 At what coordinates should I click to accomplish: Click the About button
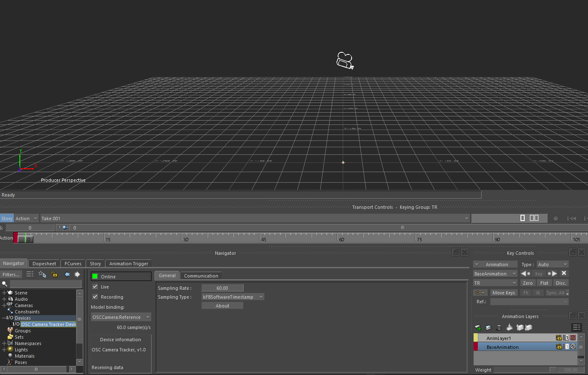222,306
